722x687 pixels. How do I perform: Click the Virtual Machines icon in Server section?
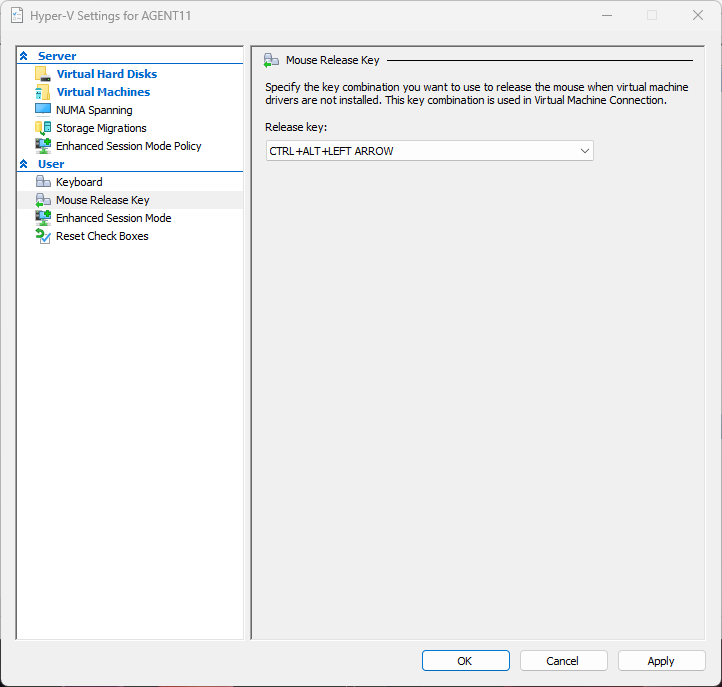click(x=42, y=92)
